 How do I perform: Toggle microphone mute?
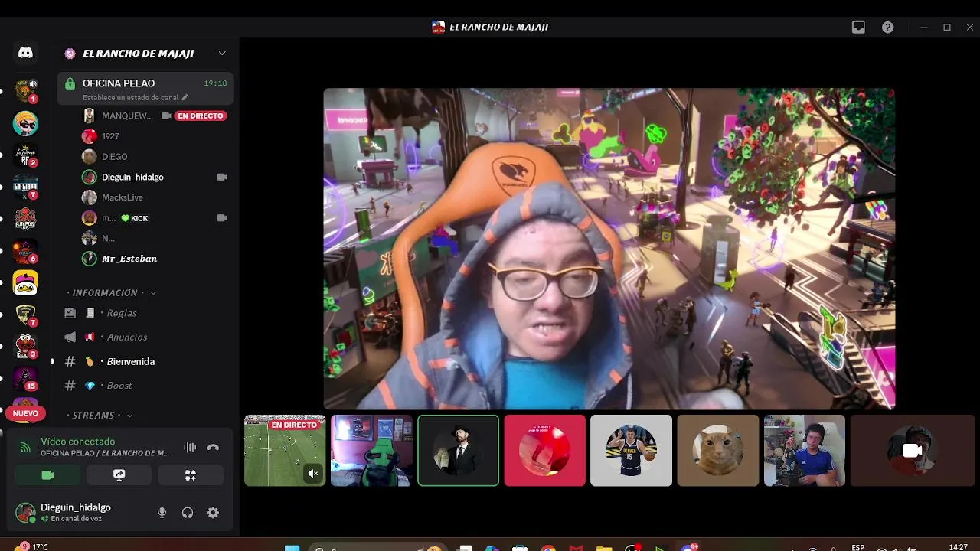pos(162,513)
